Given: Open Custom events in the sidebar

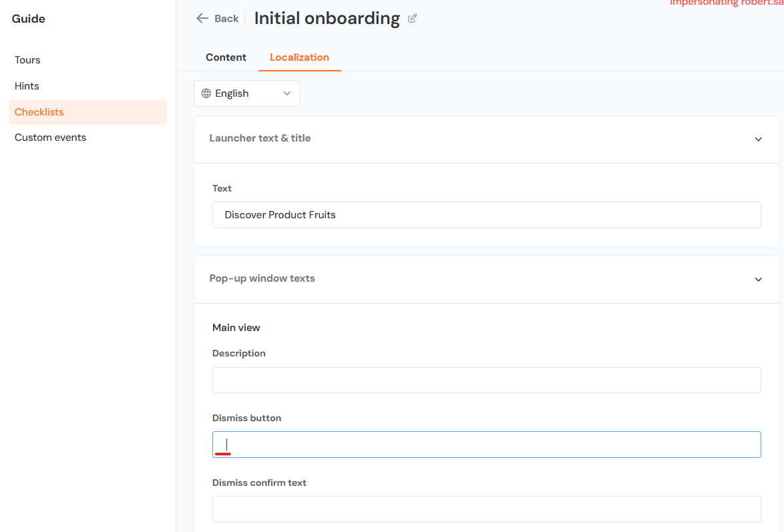Looking at the screenshot, I should tap(50, 138).
